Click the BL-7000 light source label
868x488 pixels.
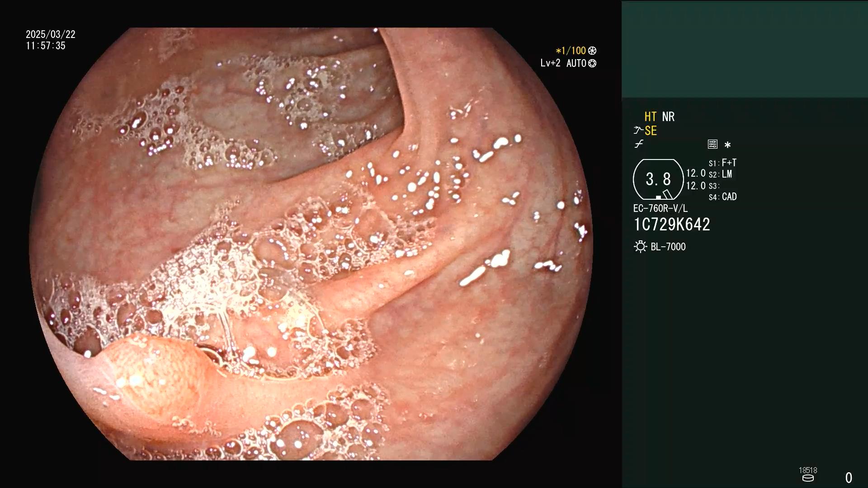(x=668, y=247)
